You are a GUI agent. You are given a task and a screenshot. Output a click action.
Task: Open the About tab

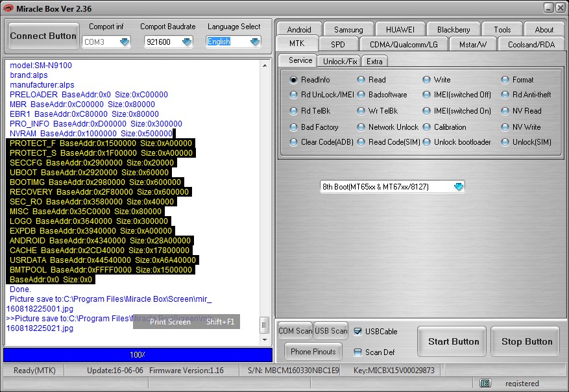click(x=544, y=29)
